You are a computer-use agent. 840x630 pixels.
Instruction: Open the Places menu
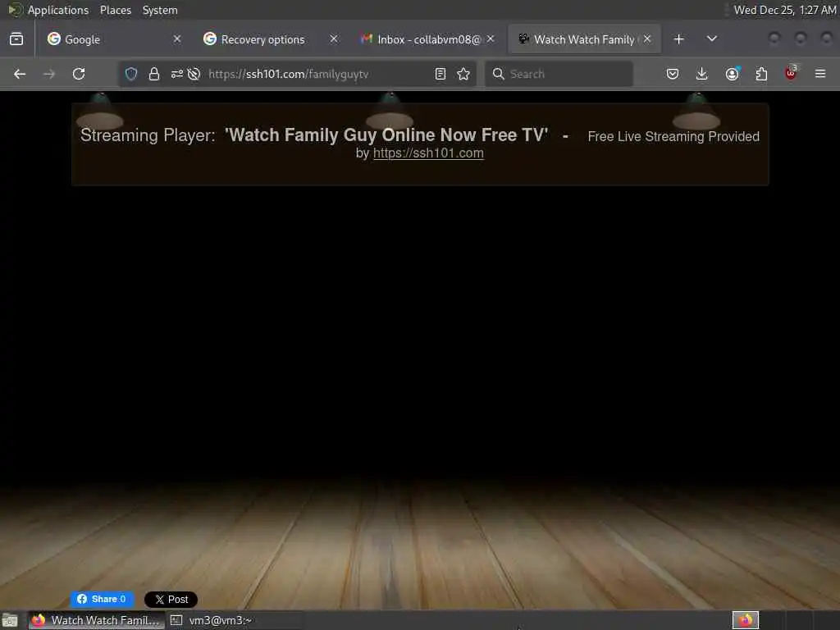(x=115, y=10)
